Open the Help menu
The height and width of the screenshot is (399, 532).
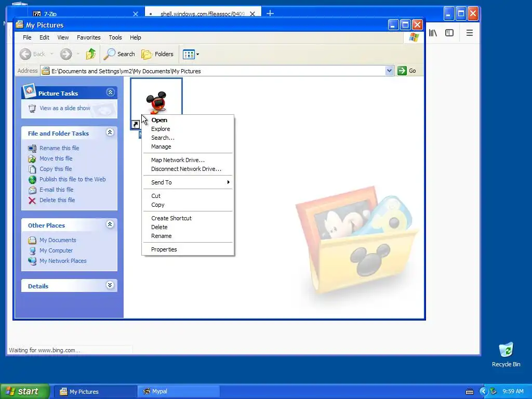[x=136, y=37]
